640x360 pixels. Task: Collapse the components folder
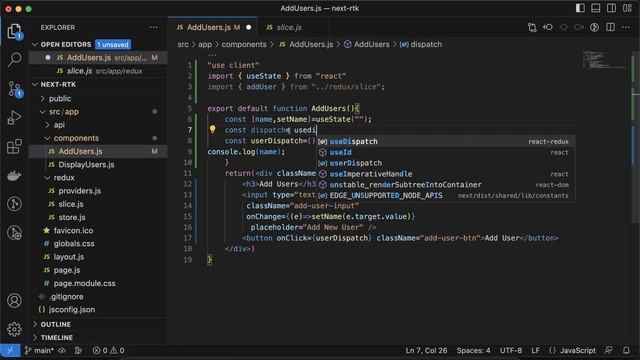tap(47, 138)
